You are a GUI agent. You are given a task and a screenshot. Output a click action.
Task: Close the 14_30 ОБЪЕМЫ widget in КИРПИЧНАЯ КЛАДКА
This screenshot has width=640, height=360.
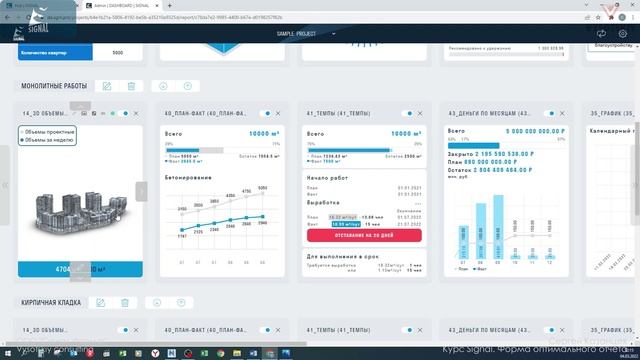(x=136, y=330)
